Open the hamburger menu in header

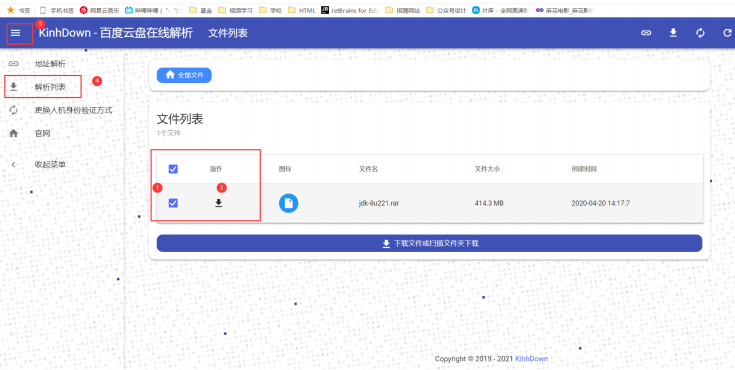coord(15,33)
